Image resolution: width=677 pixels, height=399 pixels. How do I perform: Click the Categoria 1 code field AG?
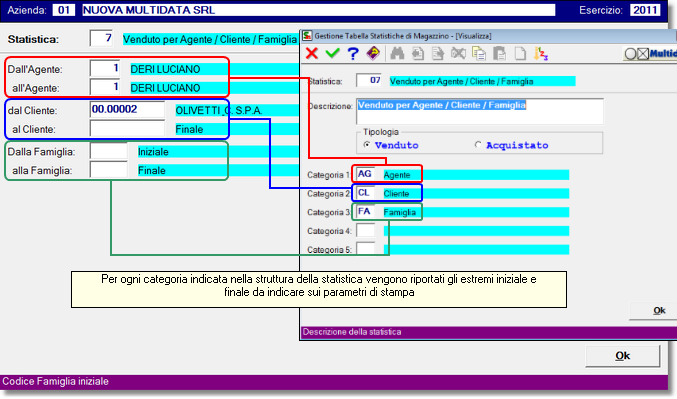[x=365, y=174]
